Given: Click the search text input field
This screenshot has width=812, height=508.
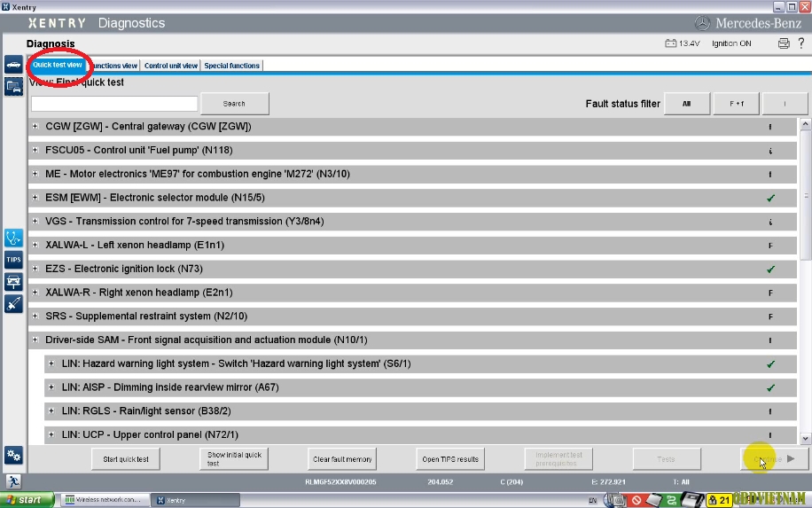Looking at the screenshot, I should (114, 104).
